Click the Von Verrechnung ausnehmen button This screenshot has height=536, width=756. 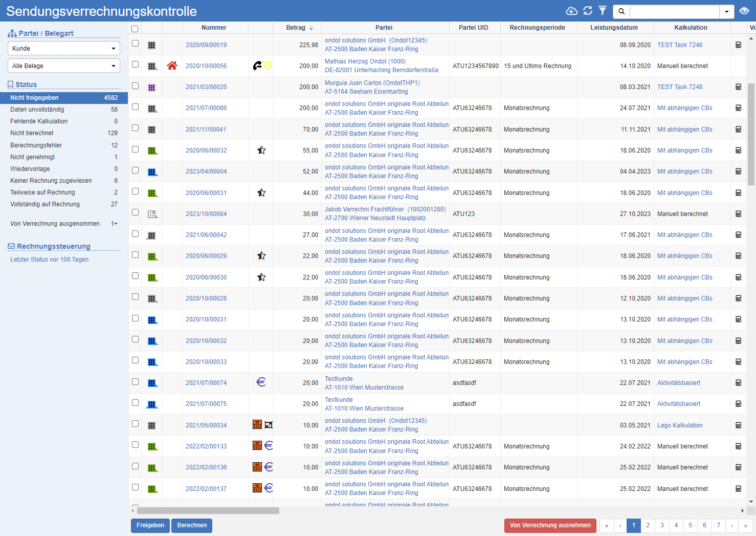point(550,525)
